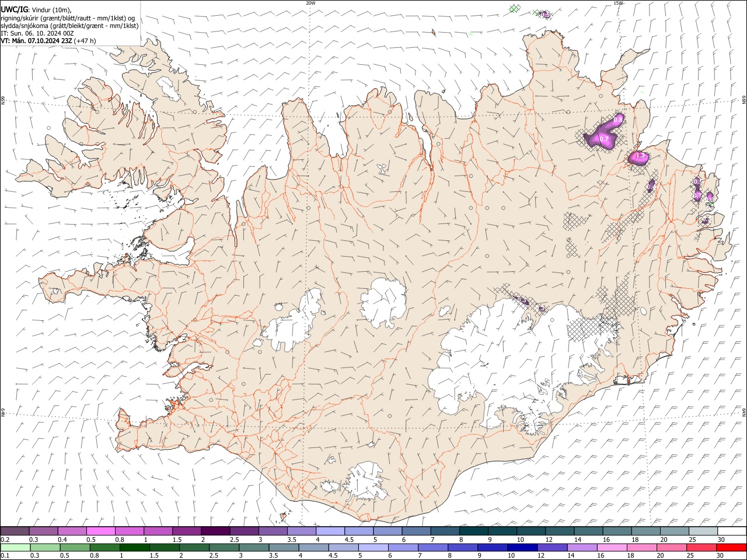This screenshot has height=560, width=747.
Task: Select the "slydda/snjókoma" legend description line
Action: (x=69, y=26)
